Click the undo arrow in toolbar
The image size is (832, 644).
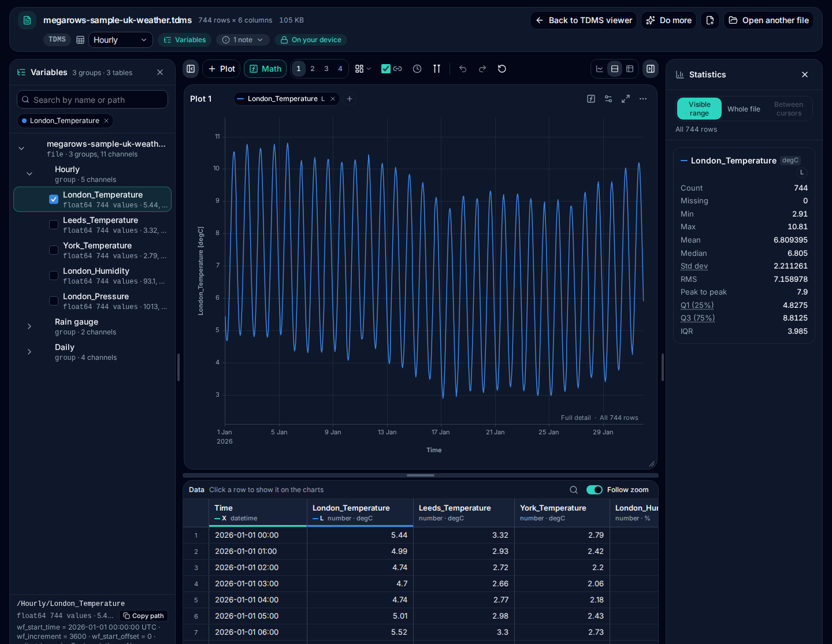[463, 69]
